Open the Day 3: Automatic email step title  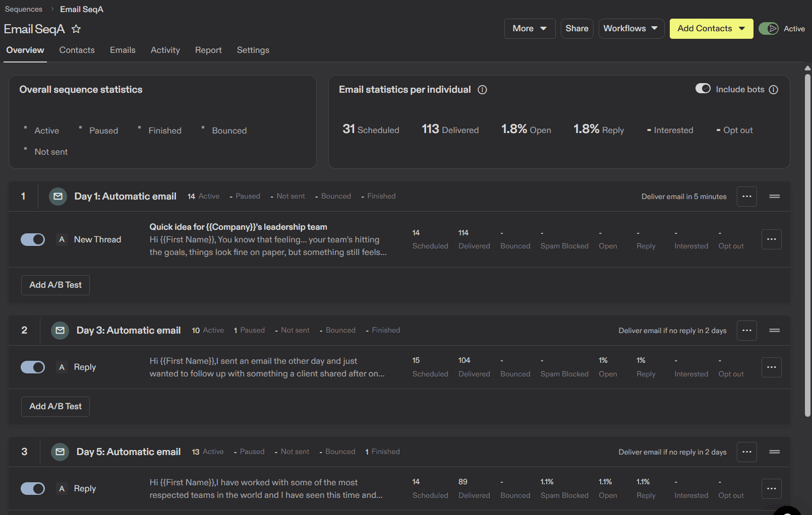click(129, 331)
